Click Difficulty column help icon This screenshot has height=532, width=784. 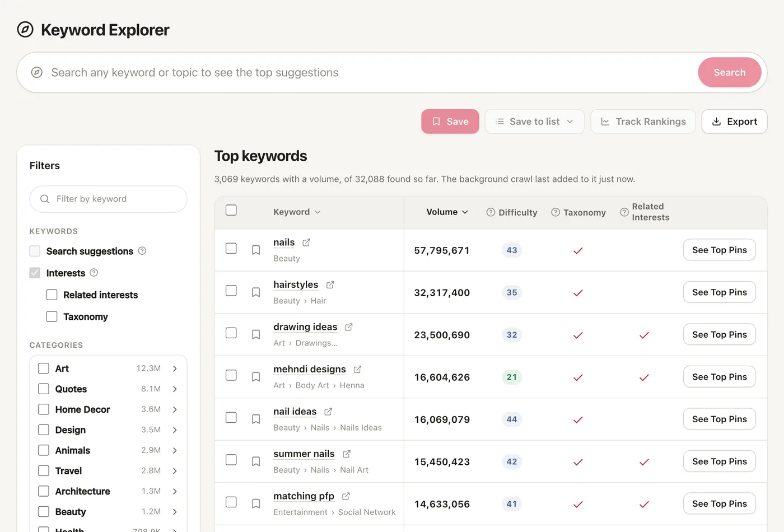pyautogui.click(x=491, y=212)
